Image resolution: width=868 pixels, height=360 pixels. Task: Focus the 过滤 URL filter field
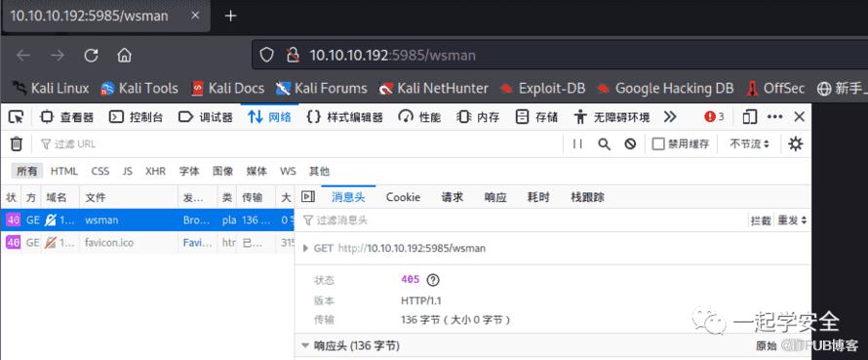pos(299,144)
